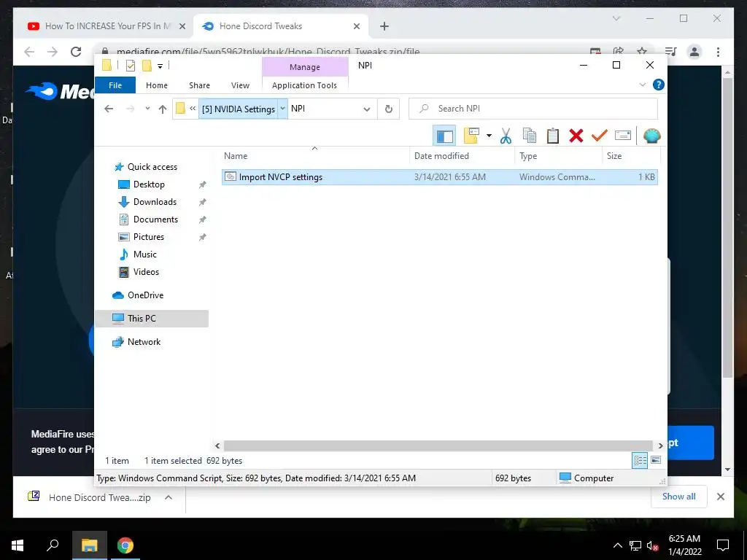Switch to Details view layout icon
Viewport: 747px width, 560px height.
click(x=640, y=461)
